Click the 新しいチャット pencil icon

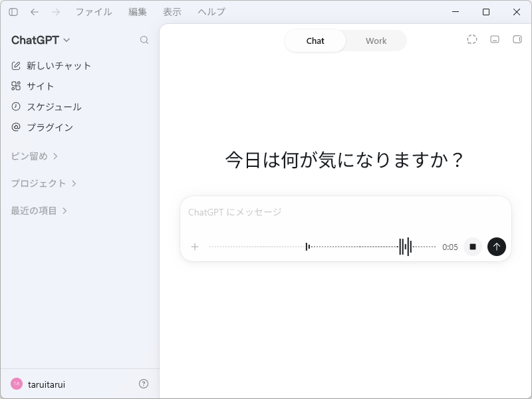pos(16,65)
